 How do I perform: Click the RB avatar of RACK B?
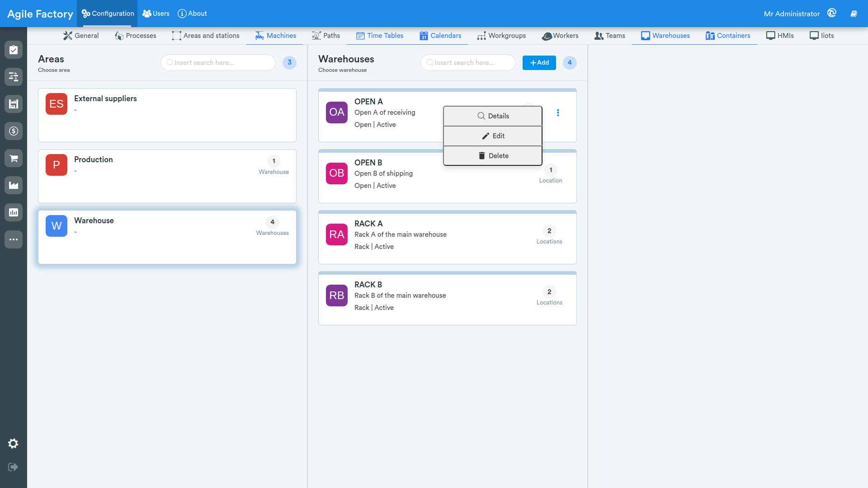pyautogui.click(x=337, y=296)
